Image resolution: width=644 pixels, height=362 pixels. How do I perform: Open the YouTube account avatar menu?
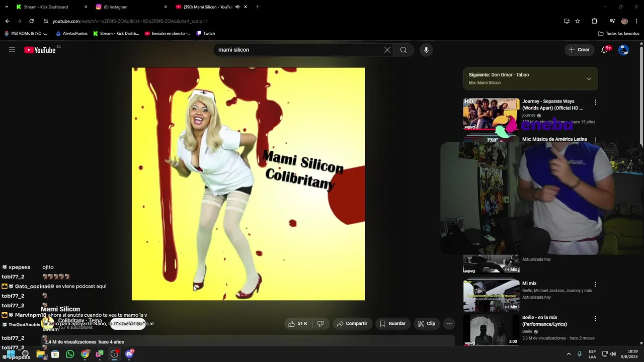[623, 50]
